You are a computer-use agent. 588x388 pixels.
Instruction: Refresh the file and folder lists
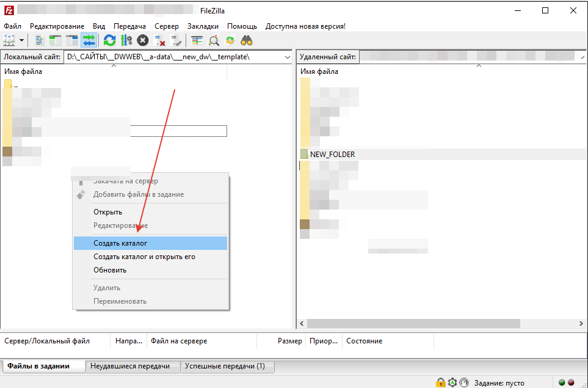109,40
